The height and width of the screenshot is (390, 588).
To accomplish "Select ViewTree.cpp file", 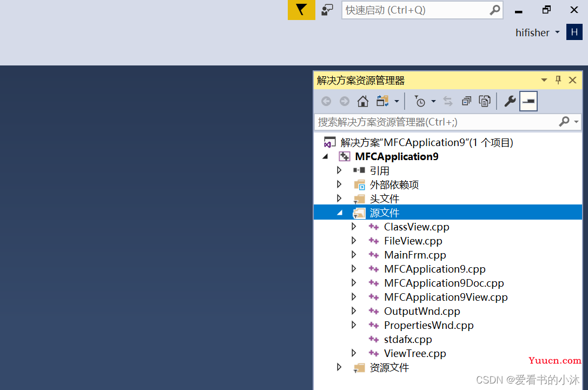I will 415,353.
